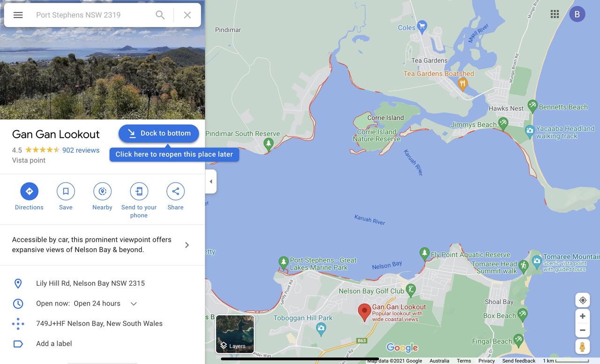Collapse the side panel arrow

click(x=211, y=182)
